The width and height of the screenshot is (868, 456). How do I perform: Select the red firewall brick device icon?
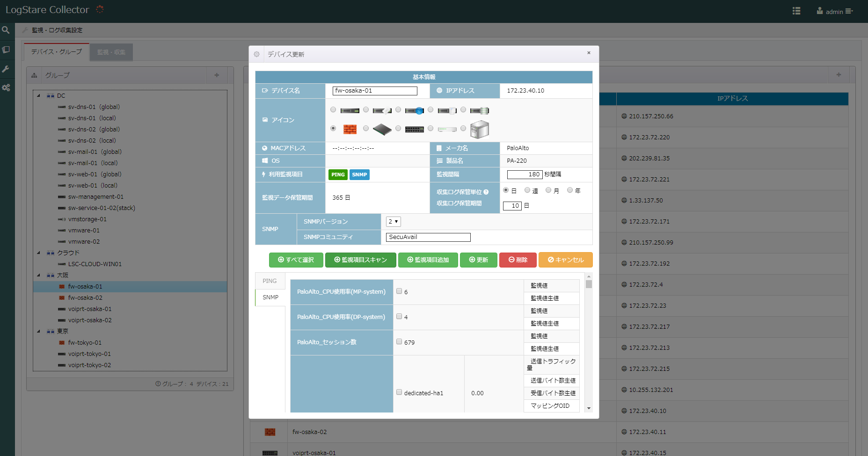[350, 129]
